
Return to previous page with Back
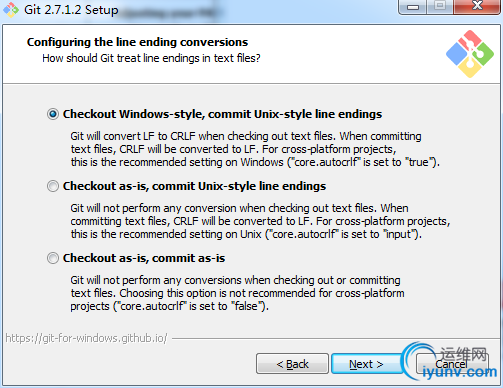(x=292, y=364)
